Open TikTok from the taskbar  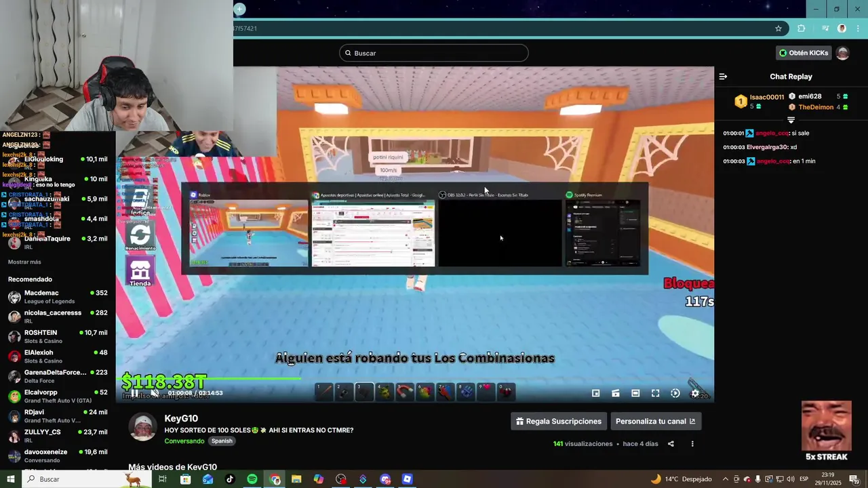point(230,479)
